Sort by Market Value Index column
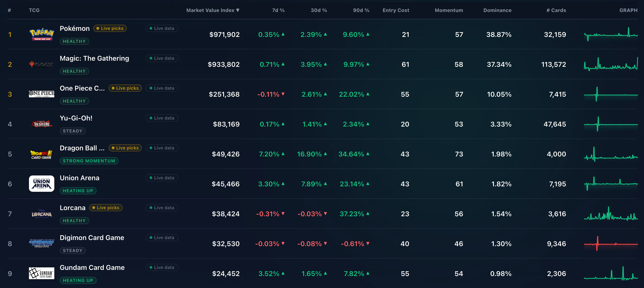Viewport: 644px width, 288px height. (213, 10)
